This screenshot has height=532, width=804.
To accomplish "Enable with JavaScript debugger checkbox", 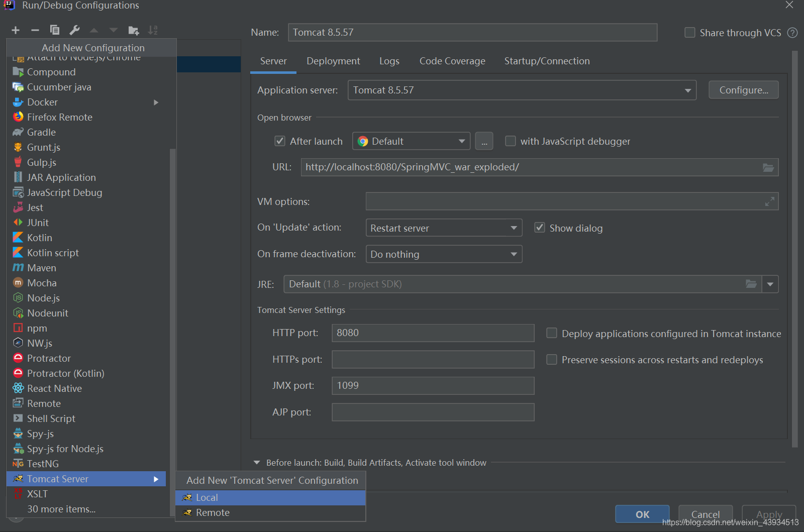I will click(511, 141).
